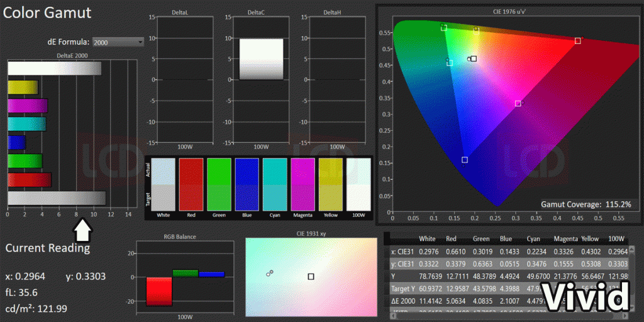Click the Yellow column header in data table
644x322 pixels.
[590, 238]
